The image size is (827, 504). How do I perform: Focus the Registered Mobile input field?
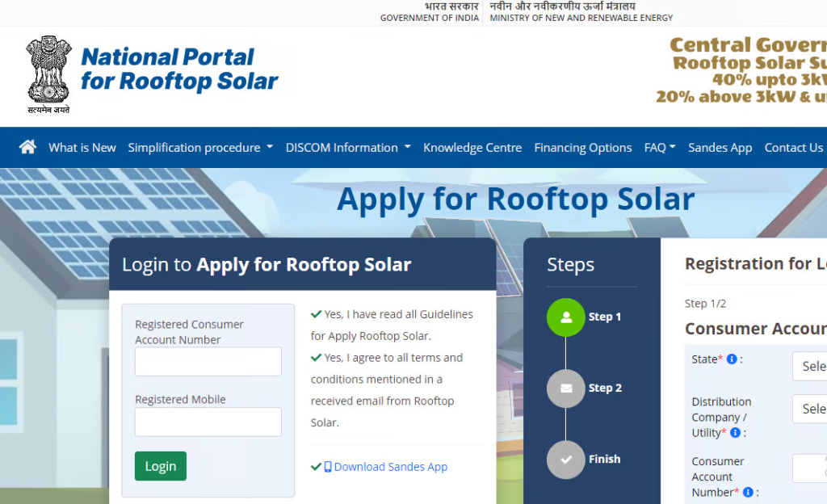pos(208,422)
